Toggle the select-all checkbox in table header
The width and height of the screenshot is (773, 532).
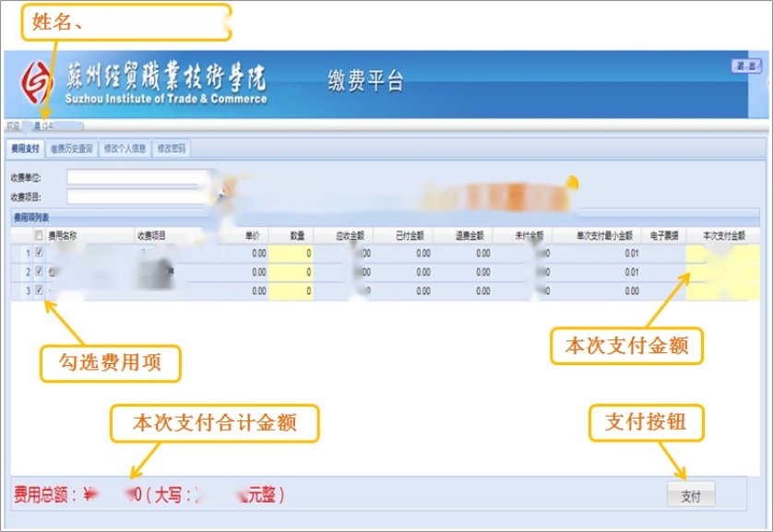[39, 235]
